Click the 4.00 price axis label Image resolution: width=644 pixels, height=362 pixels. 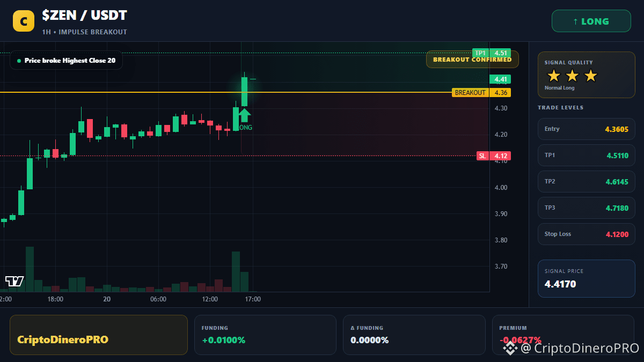(501, 188)
